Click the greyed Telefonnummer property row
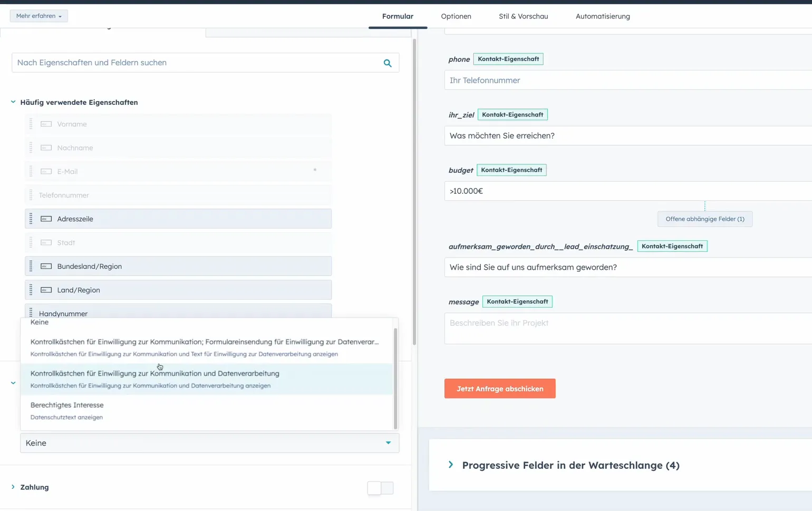The height and width of the screenshot is (511, 812). [x=178, y=195]
